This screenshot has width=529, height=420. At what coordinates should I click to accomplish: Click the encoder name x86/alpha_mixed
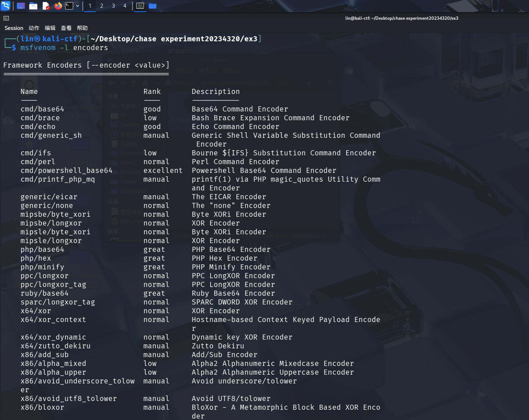(53, 364)
